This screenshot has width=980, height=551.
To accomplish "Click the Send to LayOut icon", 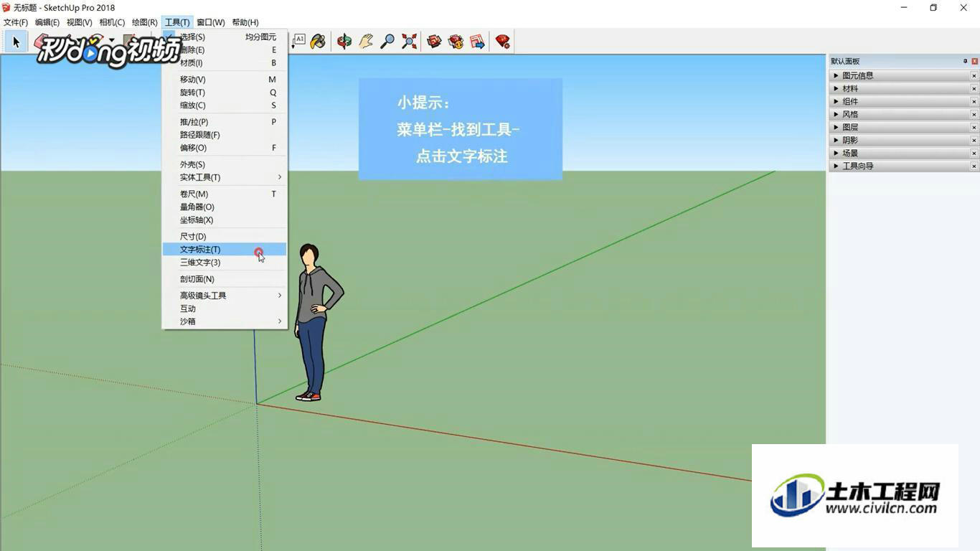I will (477, 41).
